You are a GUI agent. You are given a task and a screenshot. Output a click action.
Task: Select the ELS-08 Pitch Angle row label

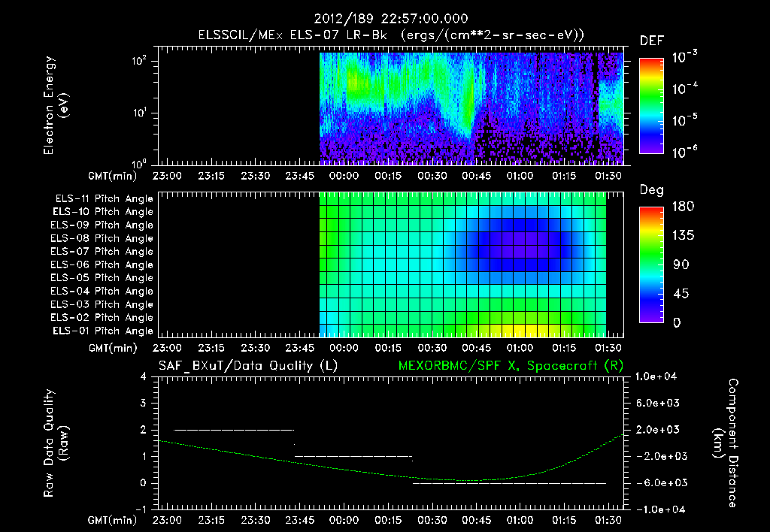pyautogui.click(x=102, y=238)
